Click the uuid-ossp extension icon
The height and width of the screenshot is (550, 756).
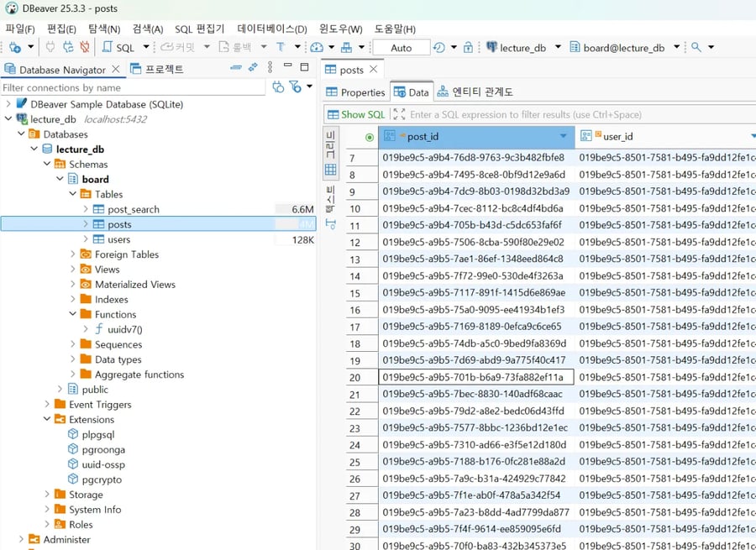[73, 464]
